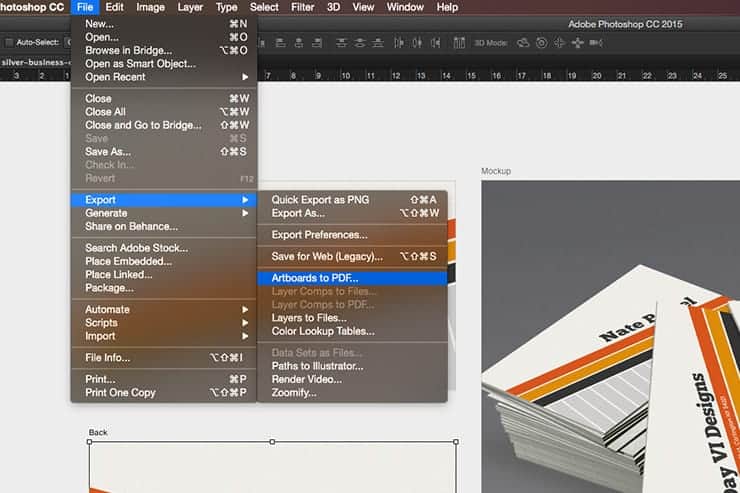The height and width of the screenshot is (493, 740).
Task: Click the silver-business document tab
Action: [36, 62]
